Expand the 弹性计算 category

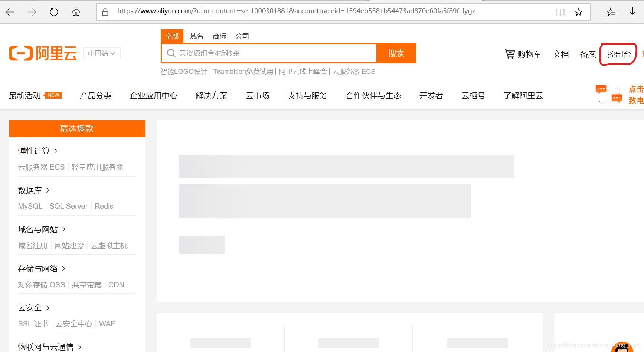pos(37,151)
